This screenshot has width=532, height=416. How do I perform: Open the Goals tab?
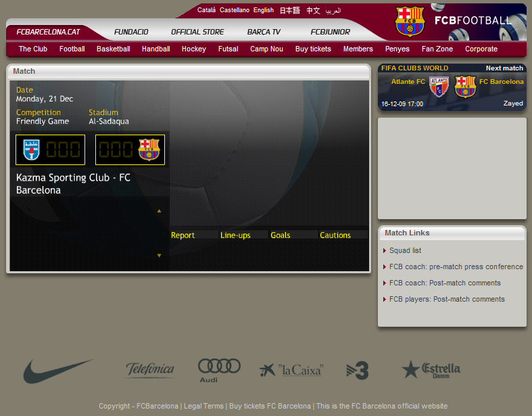[281, 235]
